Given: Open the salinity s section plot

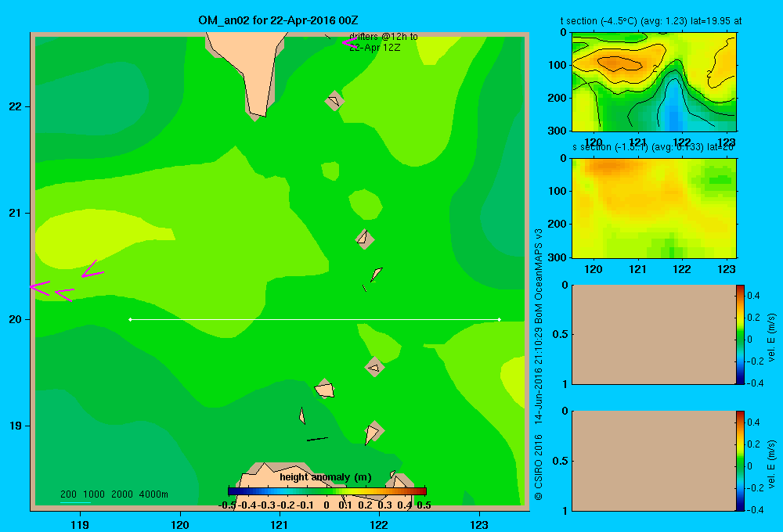Looking at the screenshot, I should (654, 207).
